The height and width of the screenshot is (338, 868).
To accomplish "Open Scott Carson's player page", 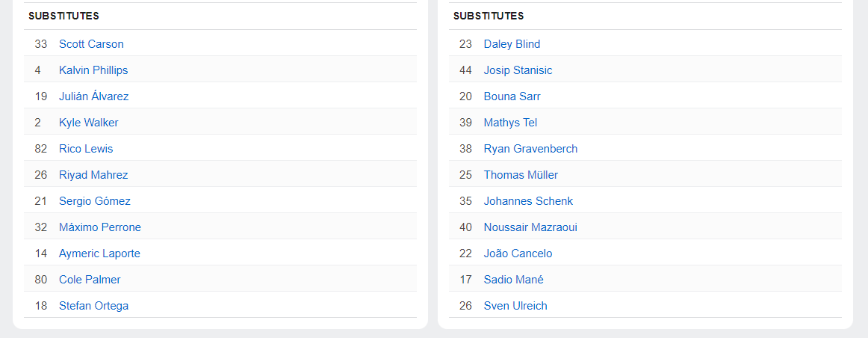I will [91, 44].
